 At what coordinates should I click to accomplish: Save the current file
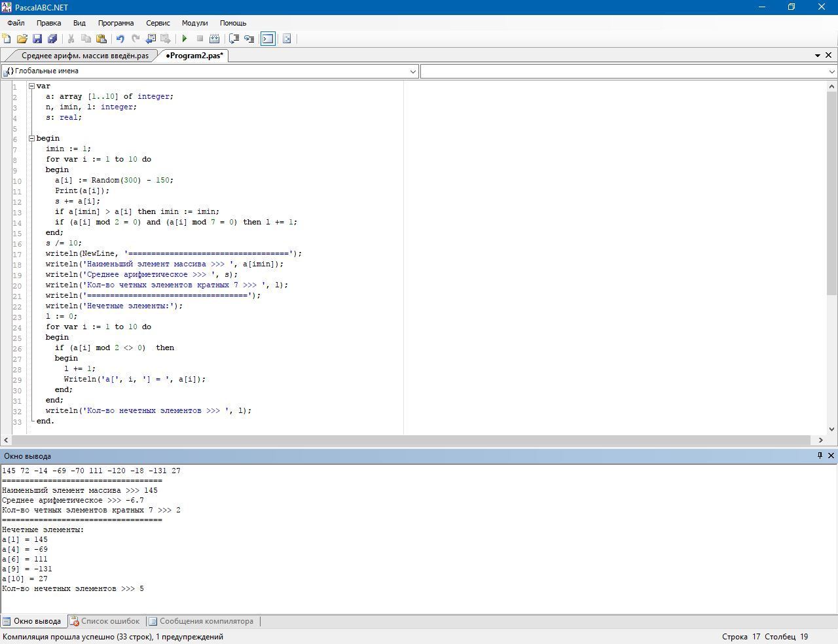click(37, 39)
